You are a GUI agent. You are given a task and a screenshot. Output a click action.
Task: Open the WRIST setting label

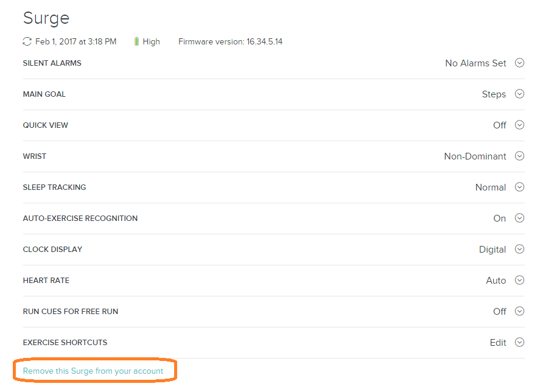click(x=34, y=156)
